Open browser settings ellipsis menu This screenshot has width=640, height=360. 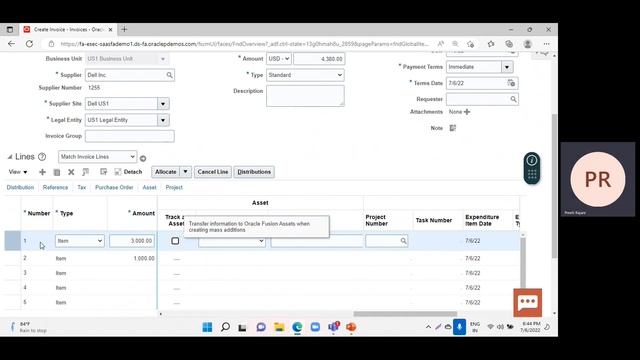click(547, 44)
